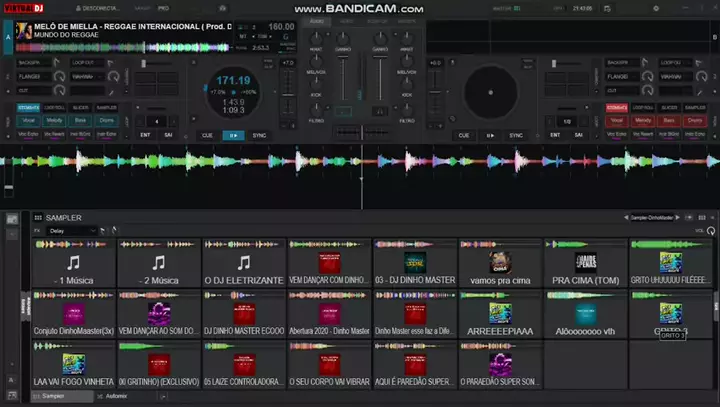Open deck A WahWah effect selector
This screenshot has height=407, width=720.
coord(89,77)
